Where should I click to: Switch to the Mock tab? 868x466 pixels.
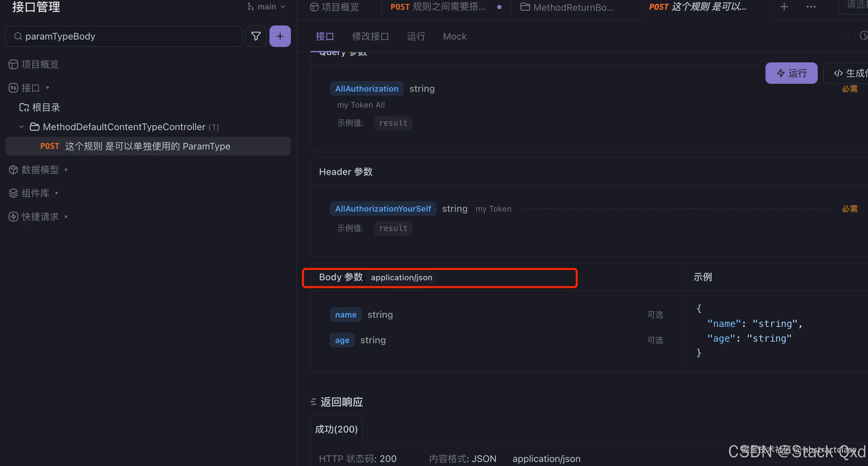pyautogui.click(x=454, y=36)
